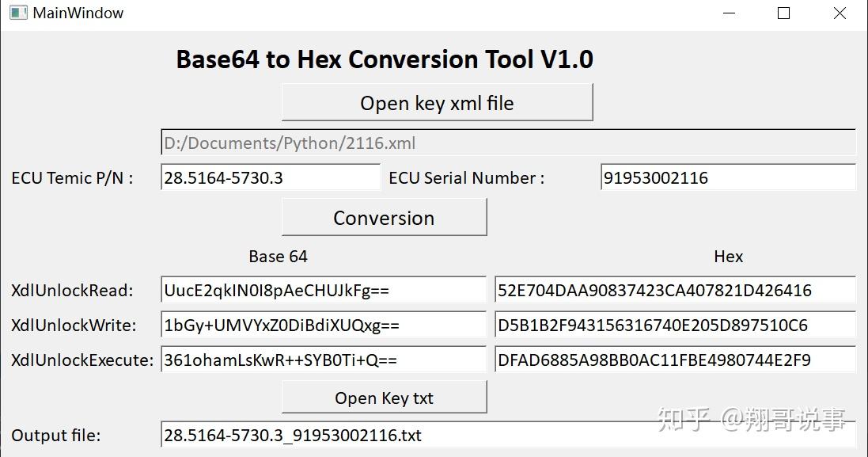Click the 'XdlUnlockRead:' label

click(x=72, y=290)
